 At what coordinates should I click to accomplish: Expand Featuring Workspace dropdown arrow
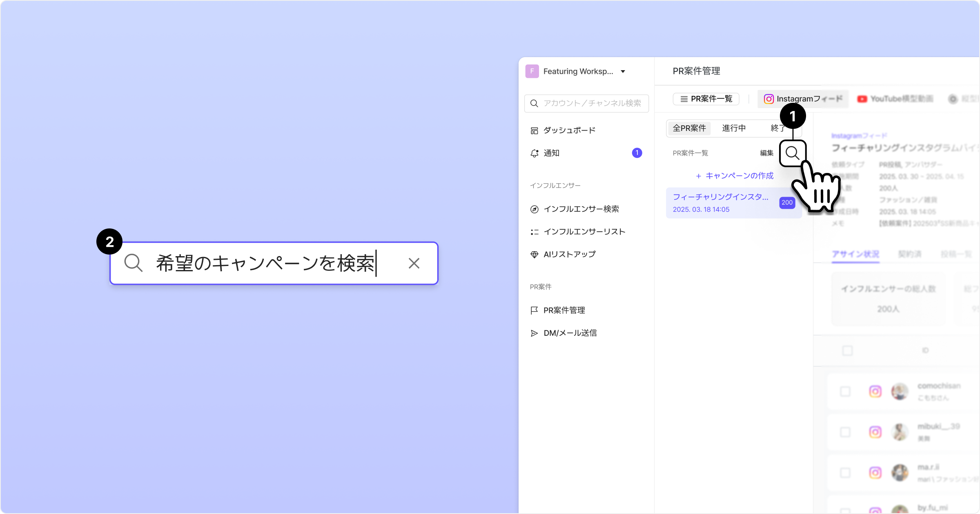click(623, 71)
